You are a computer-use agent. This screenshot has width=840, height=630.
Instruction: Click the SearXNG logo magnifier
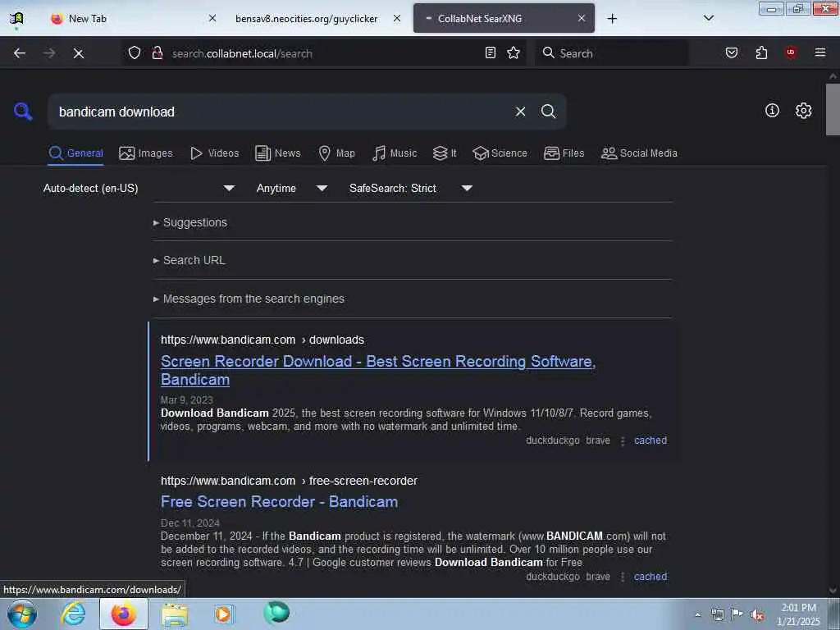click(23, 112)
